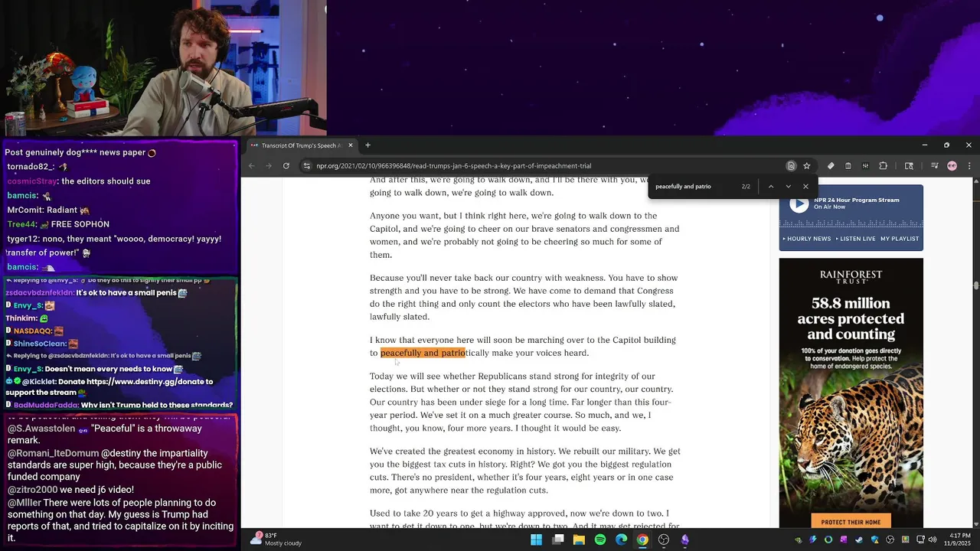Viewport: 980px width, 551px height.
Task: Click tyger12's 'nono, they meant' chat message
Action: click(x=115, y=246)
